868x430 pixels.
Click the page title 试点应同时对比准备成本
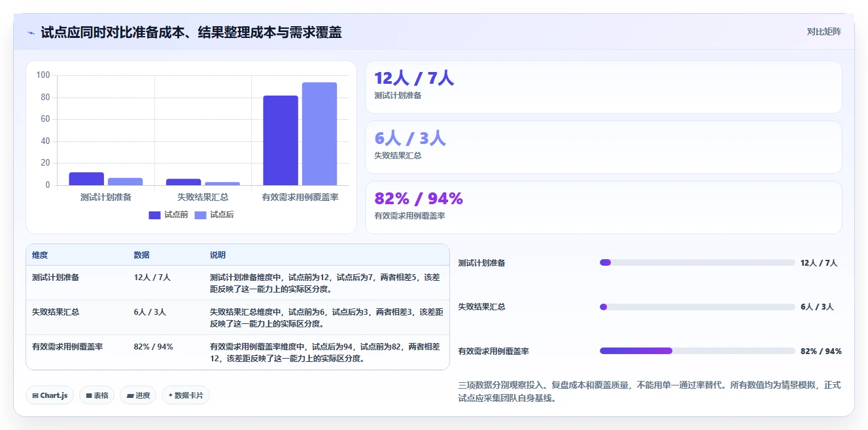click(191, 32)
